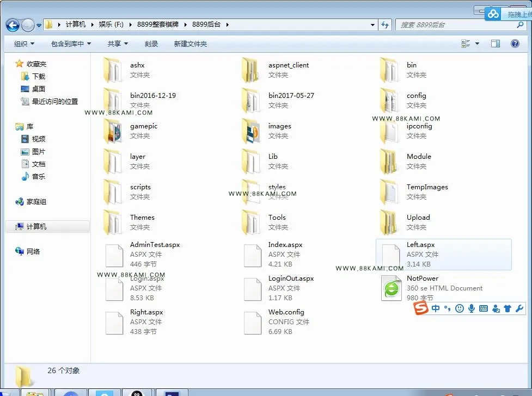Open the help question mark icon
Image resolution: width=532 pixels, height=396 pixels.
[x=515, y=44]
